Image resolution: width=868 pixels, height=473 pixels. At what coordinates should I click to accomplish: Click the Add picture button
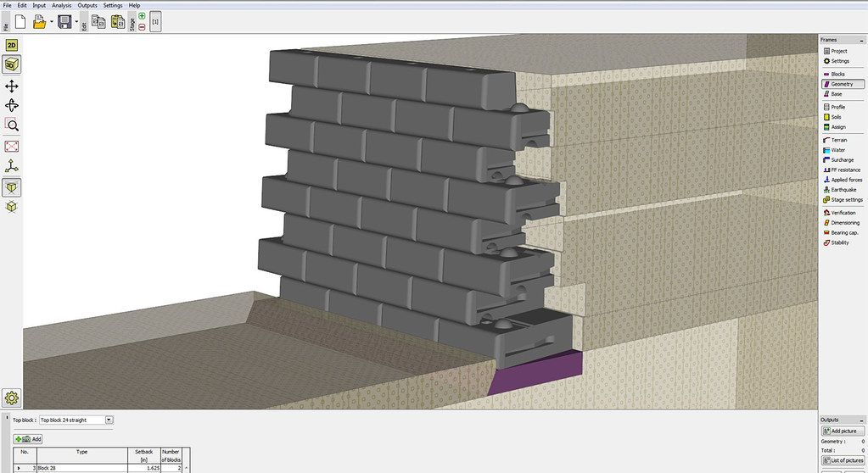(843, 431)
